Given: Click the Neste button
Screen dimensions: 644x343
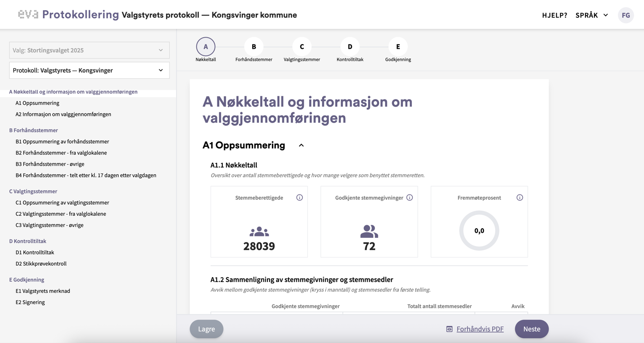Looking at the screenshot, I should click(531, 329).
